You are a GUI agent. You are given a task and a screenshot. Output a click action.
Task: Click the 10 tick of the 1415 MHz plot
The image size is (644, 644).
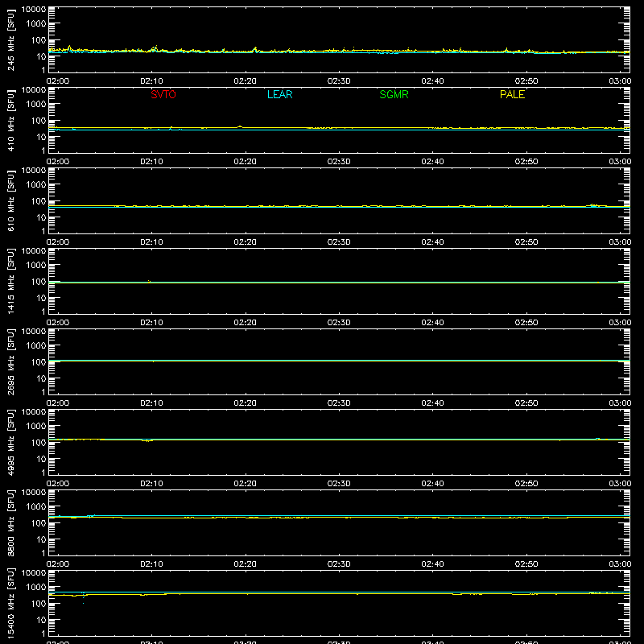(41, 298)
